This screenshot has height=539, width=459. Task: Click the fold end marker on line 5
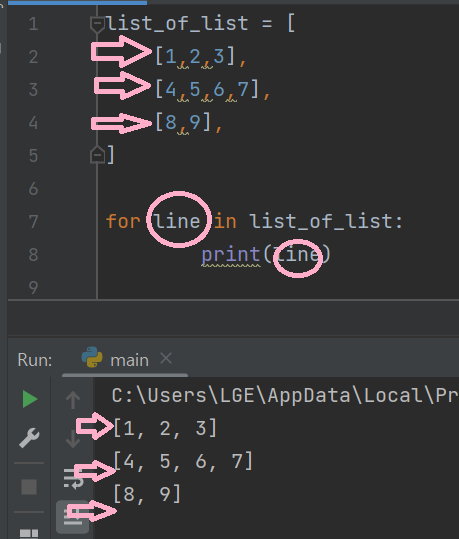[97, 155]
